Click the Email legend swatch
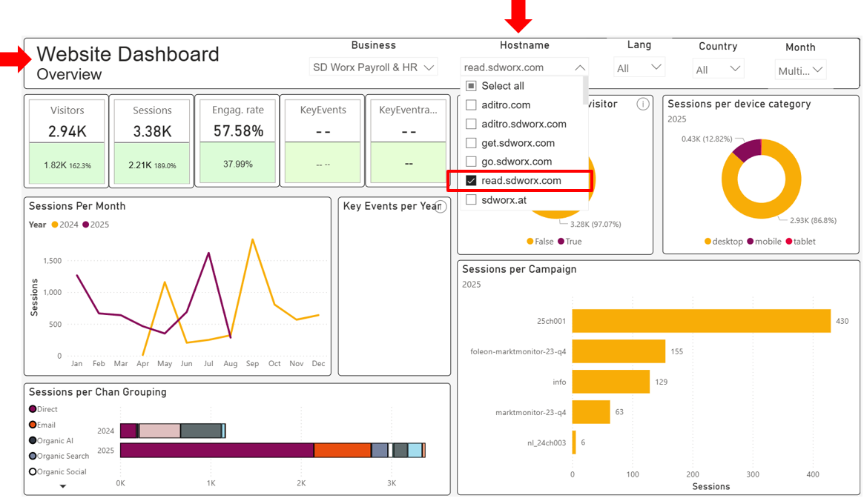The height and width of the screenshot is (504, 864). 33,425
